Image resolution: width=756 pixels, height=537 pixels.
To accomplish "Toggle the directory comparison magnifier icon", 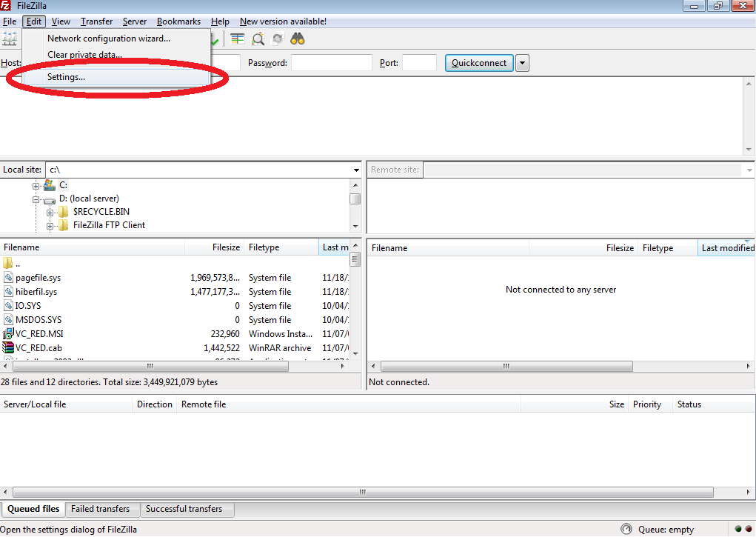I will [x=258, y=39].
